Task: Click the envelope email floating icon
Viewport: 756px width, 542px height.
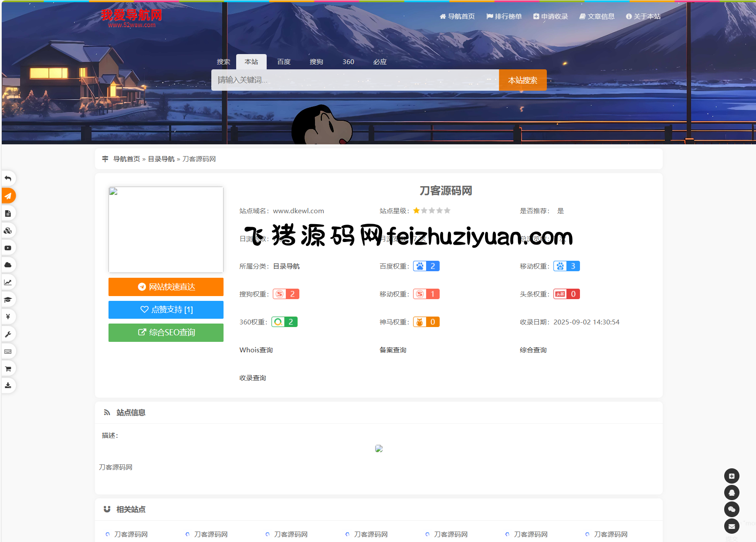Action: (732, 526)
